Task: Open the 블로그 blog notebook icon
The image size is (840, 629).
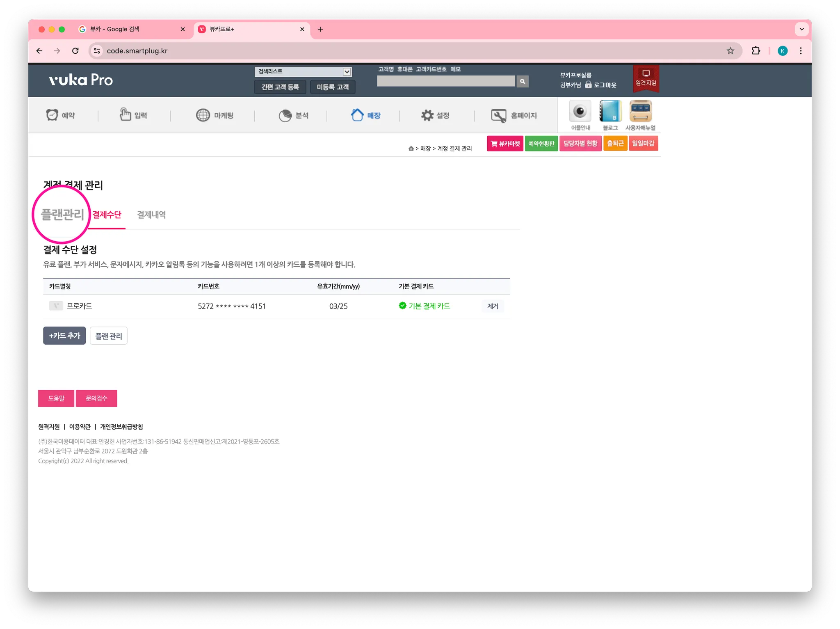Action: click(610, 112)
